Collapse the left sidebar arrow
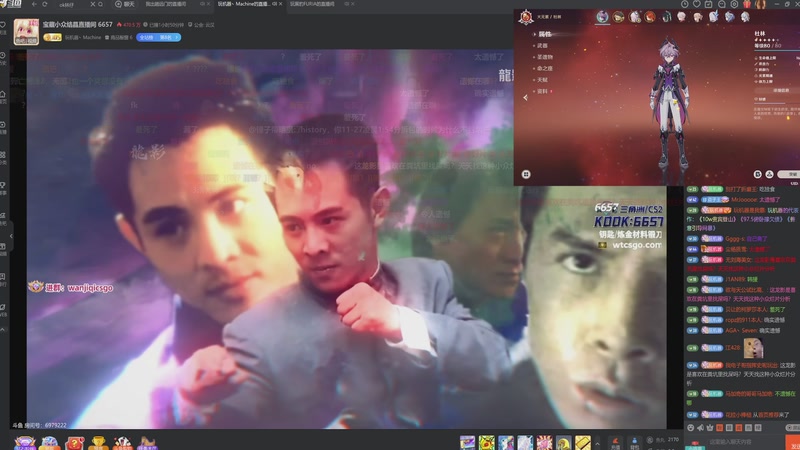This screenshot has height=450, width=800. pos(11,236)
